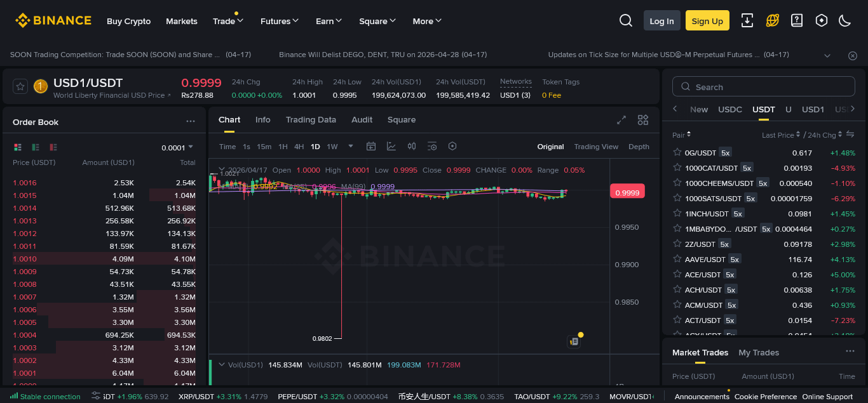Click the USD1 coin logo icon
The image size is (868, 403).
pyautogui.click(x=41, y=86)
